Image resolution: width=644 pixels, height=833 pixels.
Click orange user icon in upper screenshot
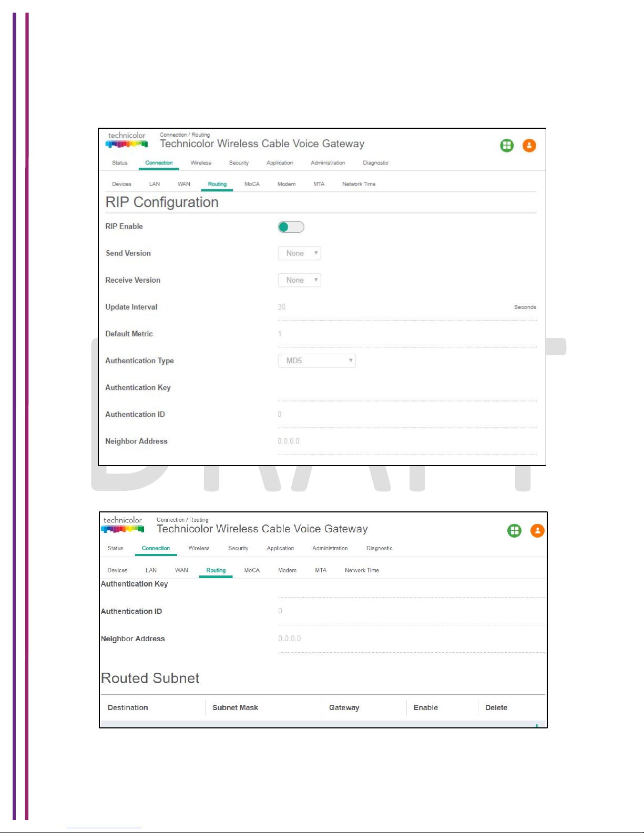(529, 146)
